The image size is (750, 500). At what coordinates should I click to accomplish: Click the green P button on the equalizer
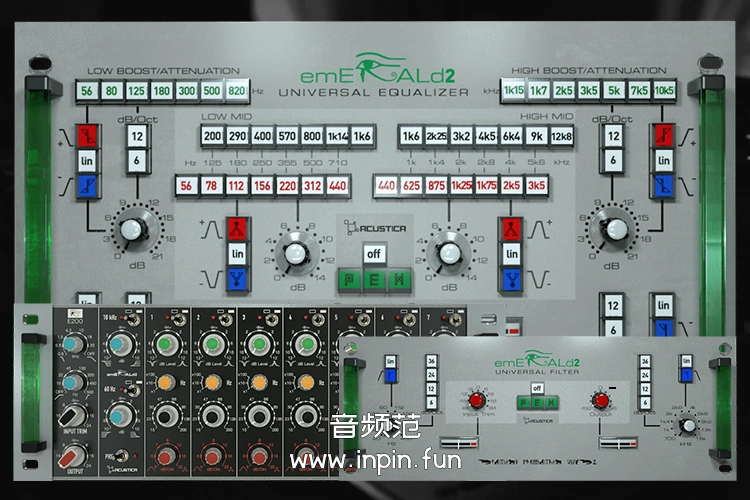pyautogui.click(x=350, y=280)
